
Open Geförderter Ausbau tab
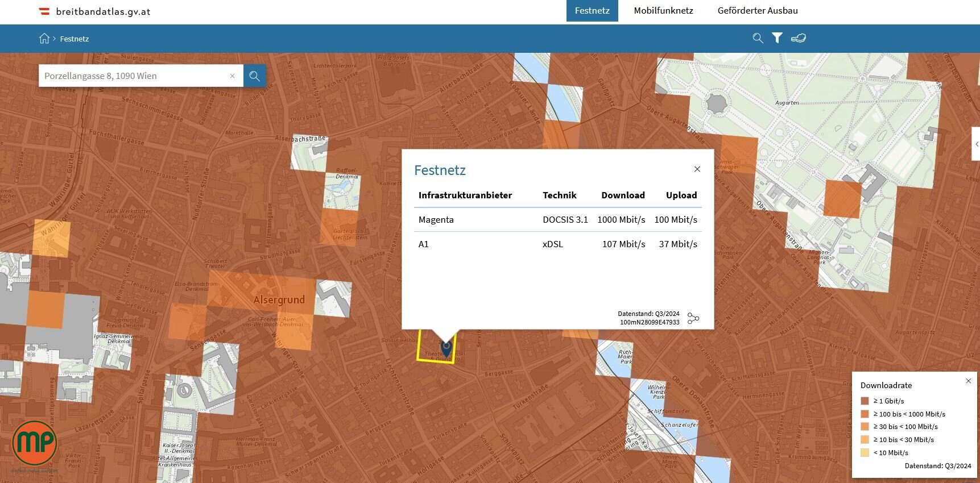click(758, 11)
